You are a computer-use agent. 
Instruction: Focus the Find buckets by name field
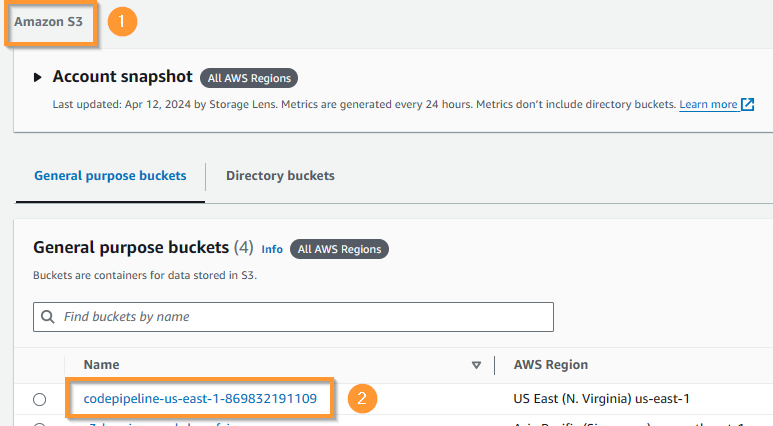(x=293, y=317)
